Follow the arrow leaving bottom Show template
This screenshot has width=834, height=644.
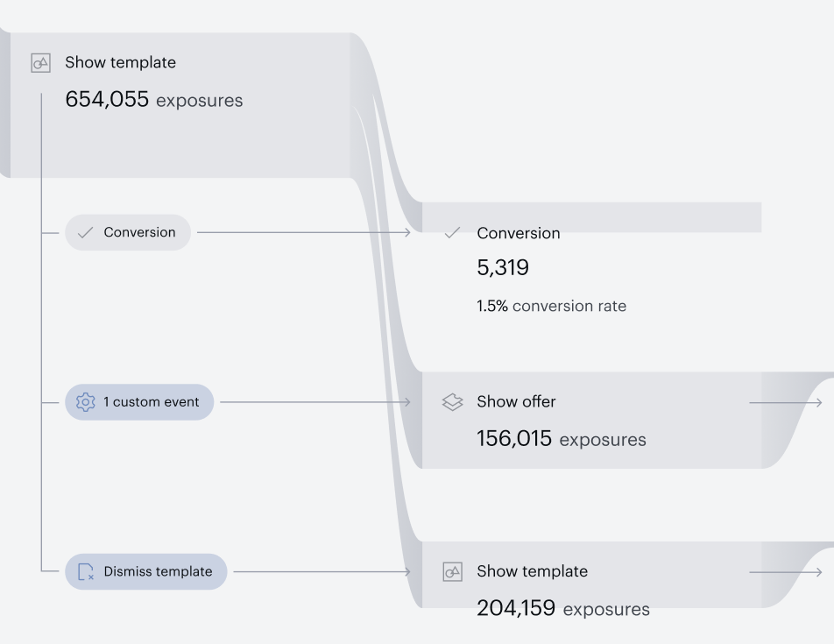pos(786,572)
